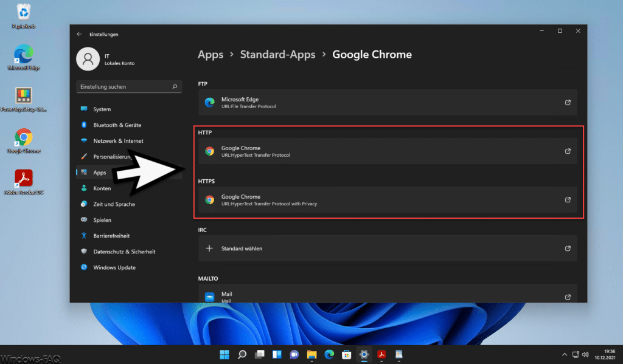Click Apps breadcrumb link
This screenshot has height=364, width=623.
tap(211, 54)
